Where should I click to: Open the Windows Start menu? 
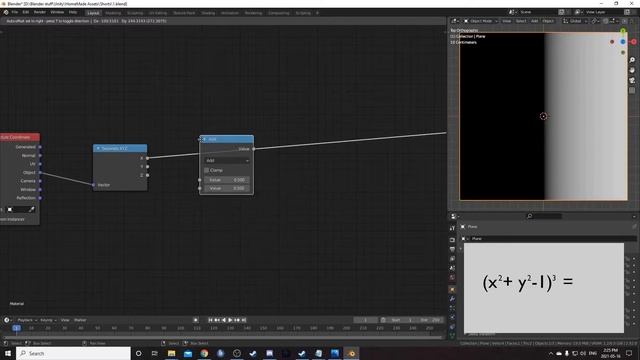pyautogui.click(x=8, y=353)
